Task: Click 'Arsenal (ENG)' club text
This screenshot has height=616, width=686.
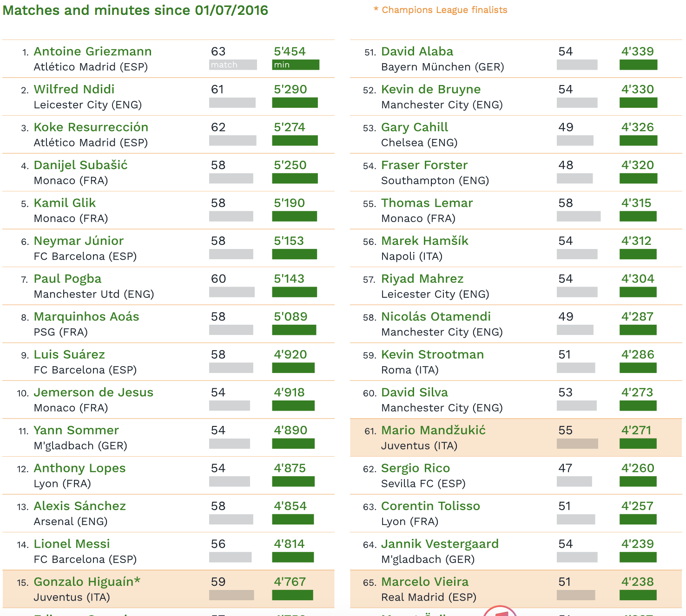Action: (71, 521)
